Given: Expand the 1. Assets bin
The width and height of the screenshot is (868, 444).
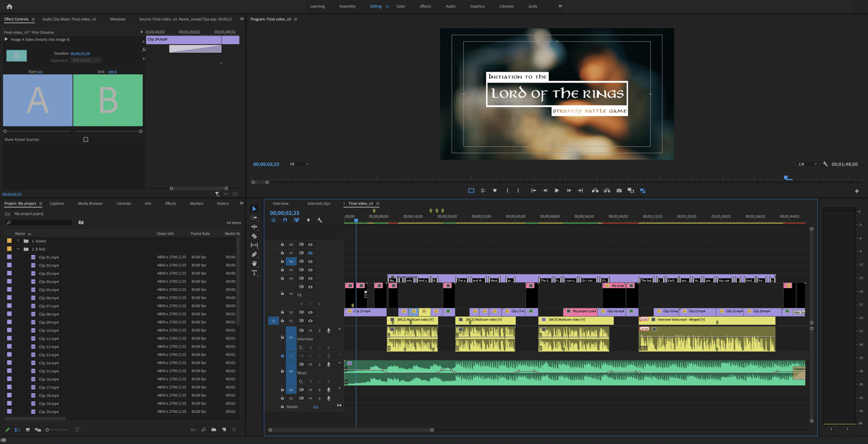Looking at the screenshot, I should click(x=18, y=241).
